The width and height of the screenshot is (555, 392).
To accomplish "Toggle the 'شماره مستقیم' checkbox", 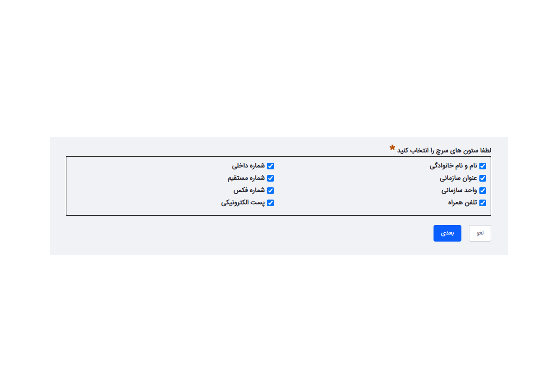I will point(271,178).
